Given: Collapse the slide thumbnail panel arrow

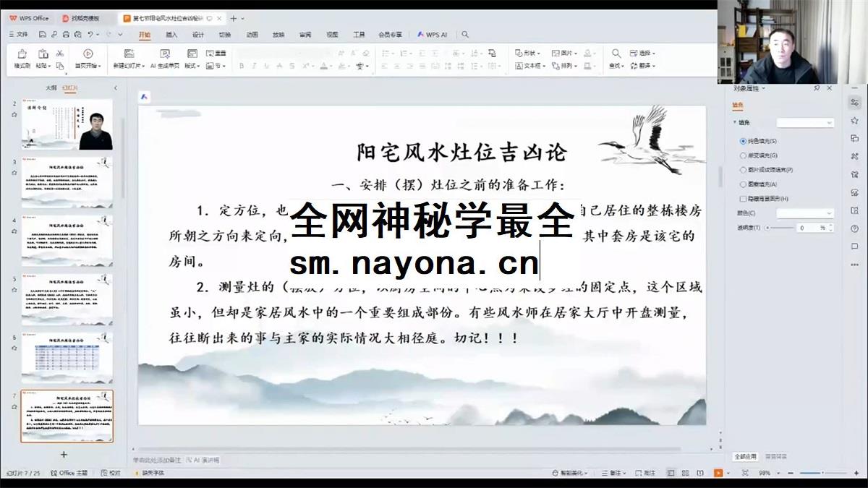Looking at the screenshot, I should (115, 87).
